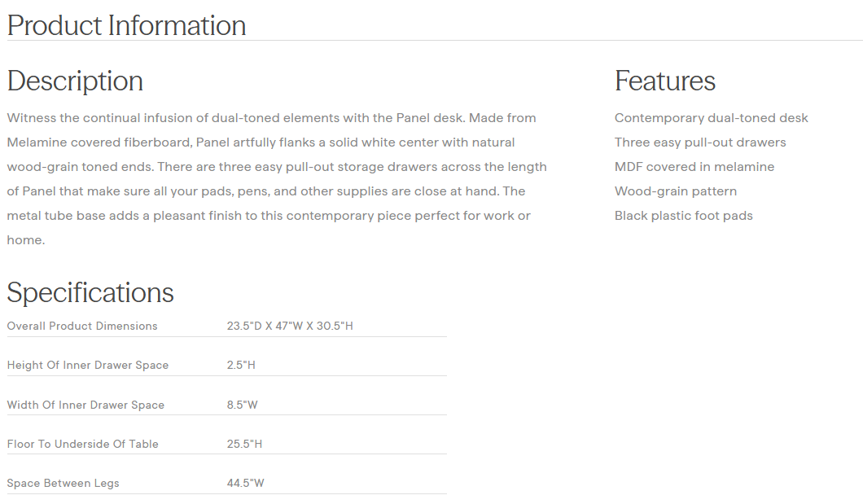Click the Height Of Inner Drawer Space label
This screenshot has height=504, width=863.
coord(88,365)
